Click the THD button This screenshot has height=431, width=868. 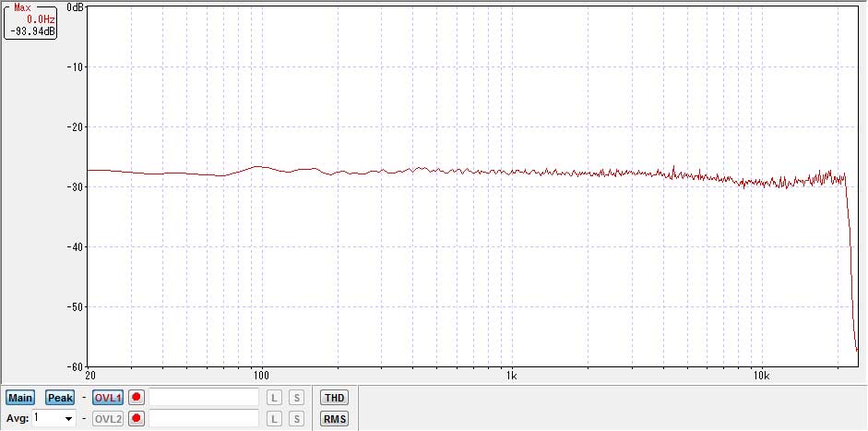(333, 398)
